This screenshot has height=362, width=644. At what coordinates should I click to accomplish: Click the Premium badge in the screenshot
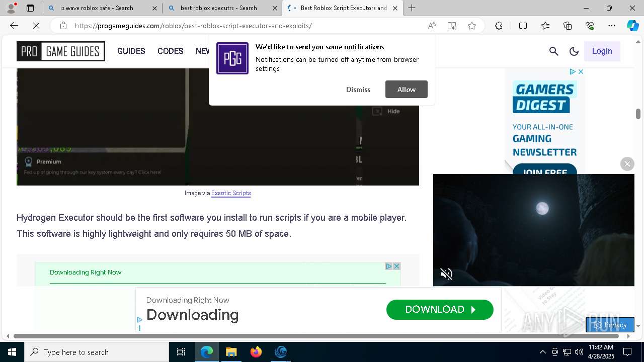click(43, 162)
